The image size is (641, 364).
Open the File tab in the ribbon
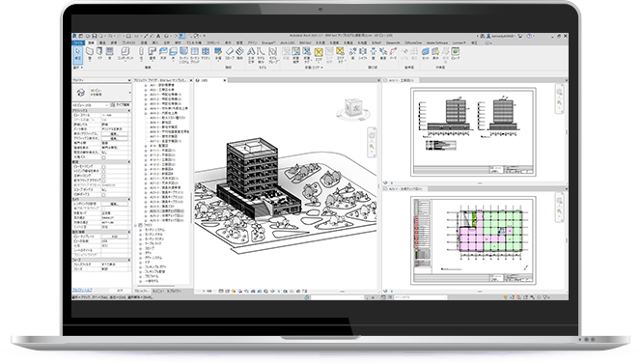click(77, 42)
